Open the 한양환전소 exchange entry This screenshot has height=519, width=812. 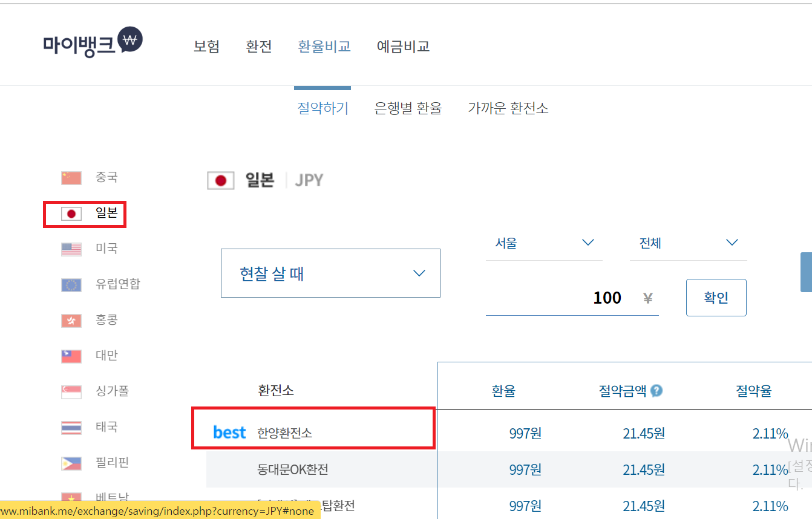[x=285, y=433]
